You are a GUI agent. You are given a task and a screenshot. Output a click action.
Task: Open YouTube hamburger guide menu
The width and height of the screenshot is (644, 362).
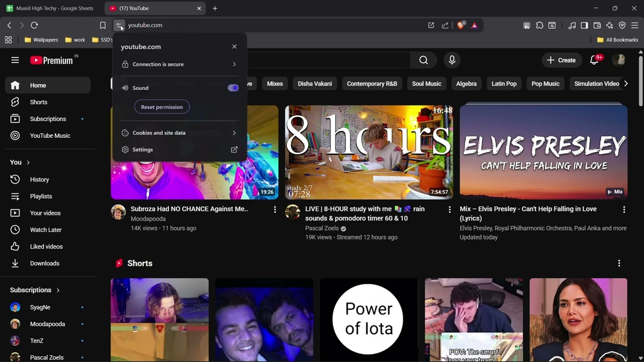coord(15,60)
